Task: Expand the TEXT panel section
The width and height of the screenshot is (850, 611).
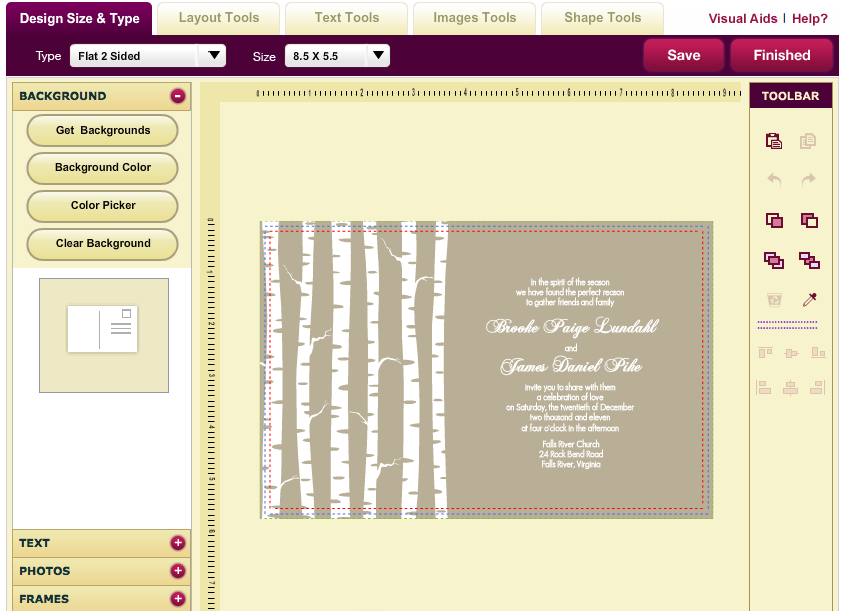Action: 178,543
